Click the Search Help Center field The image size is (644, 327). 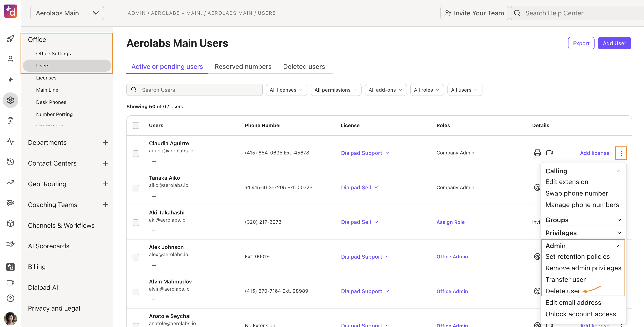tap(577, 13)
